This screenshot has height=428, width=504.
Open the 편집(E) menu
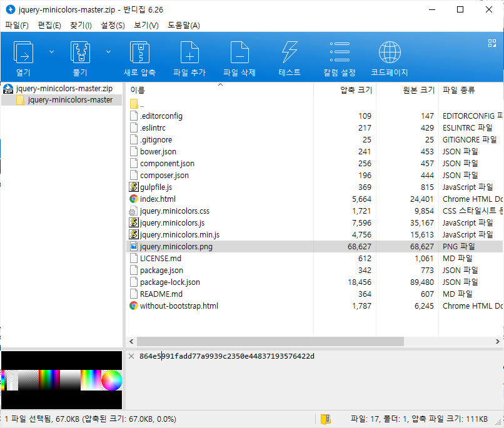pos(49,25)
